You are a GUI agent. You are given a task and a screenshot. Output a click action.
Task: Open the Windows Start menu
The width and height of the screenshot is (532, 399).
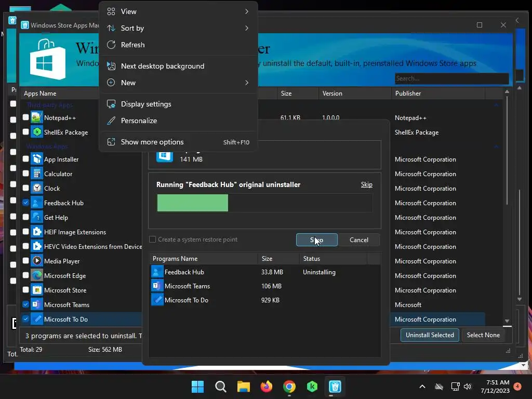197,387
